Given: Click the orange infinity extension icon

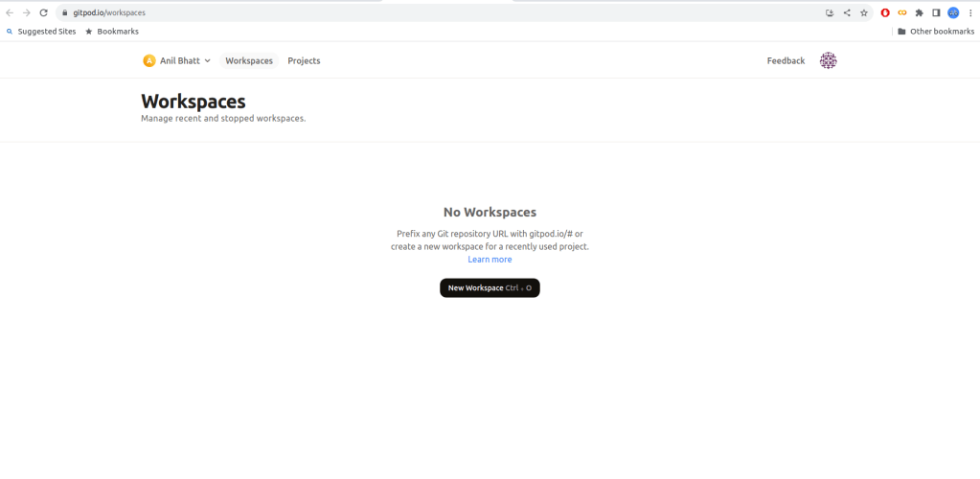Looking at the screenshot, I should tap(901, 12).
